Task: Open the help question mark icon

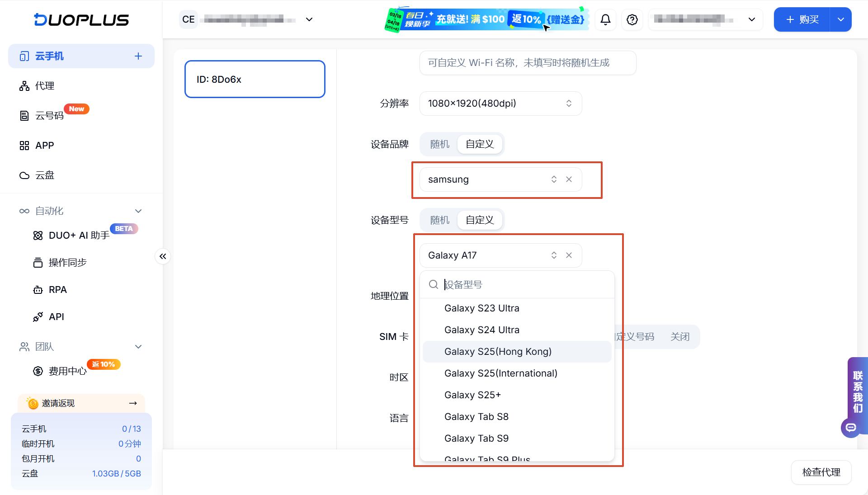Action: pos(632,19)
